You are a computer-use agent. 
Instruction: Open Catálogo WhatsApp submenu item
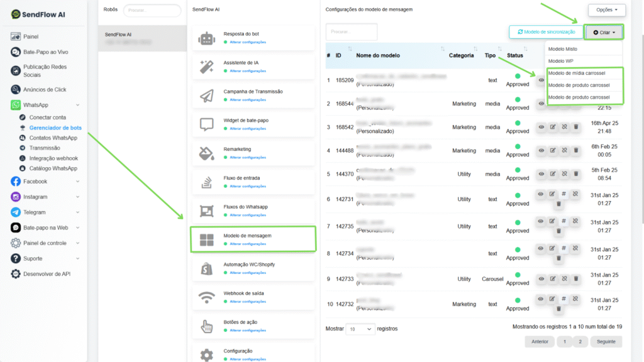coord(53,168)
